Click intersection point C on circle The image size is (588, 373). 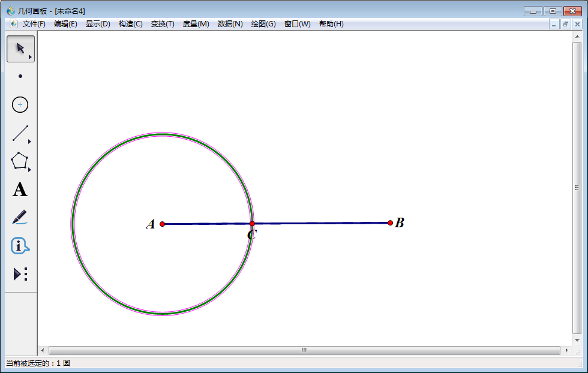pos(252,224)
